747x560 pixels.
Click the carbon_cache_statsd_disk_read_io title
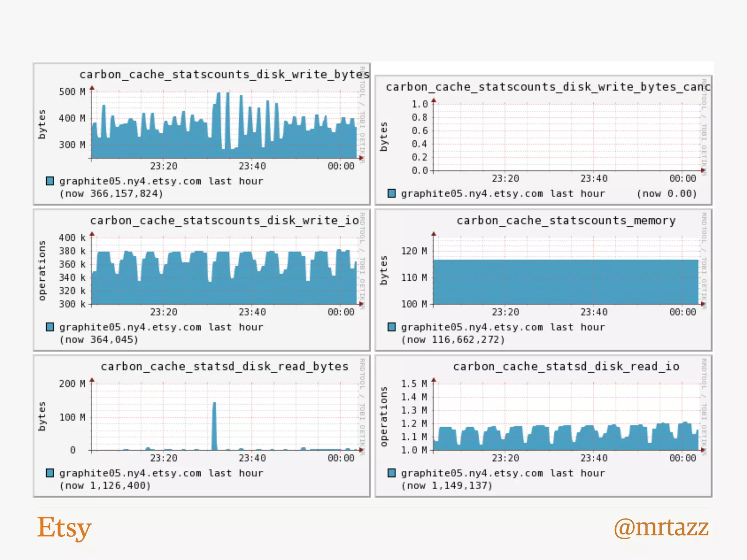pos(566,366)
